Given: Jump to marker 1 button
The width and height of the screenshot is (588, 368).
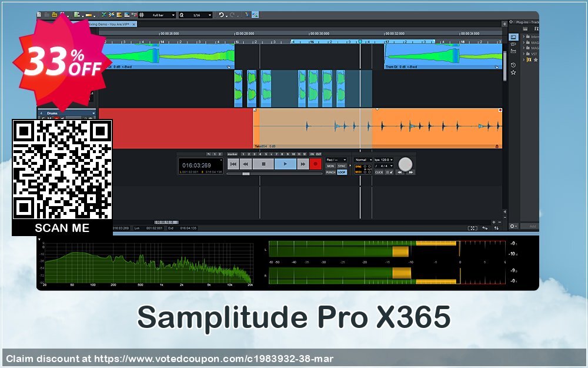Looking at the screenshot, I should coord(243,154).
